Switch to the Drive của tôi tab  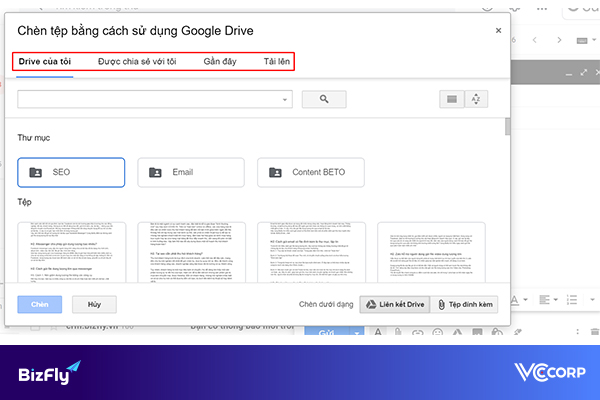pos(45,62)
